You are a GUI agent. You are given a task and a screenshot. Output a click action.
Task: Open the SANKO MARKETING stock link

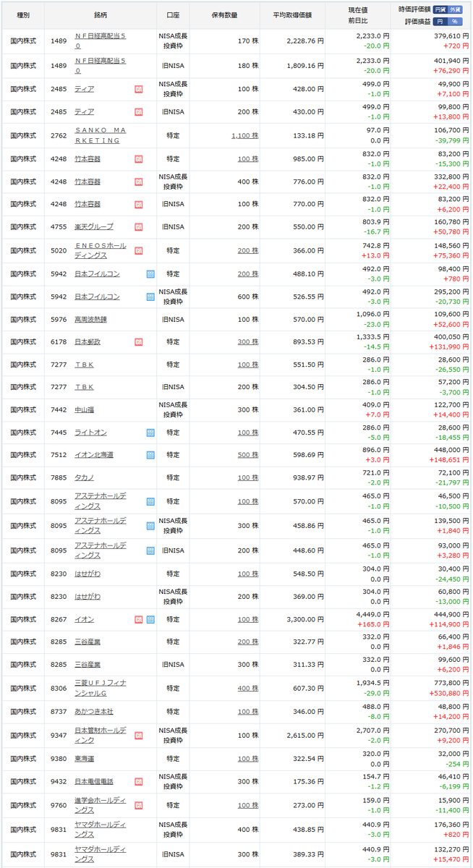point(100,135)
